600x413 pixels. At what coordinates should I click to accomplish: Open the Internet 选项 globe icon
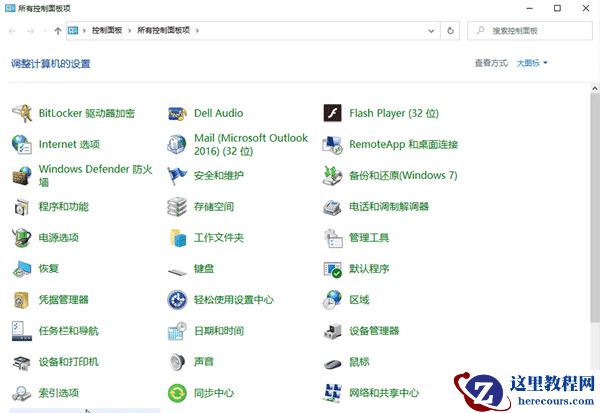tap(22, 144)
